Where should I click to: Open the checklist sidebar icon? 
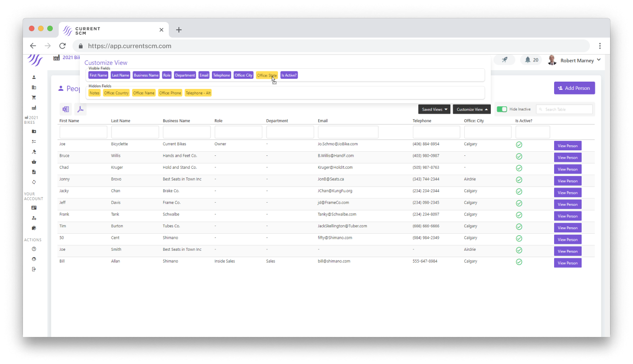coord(34,141)
